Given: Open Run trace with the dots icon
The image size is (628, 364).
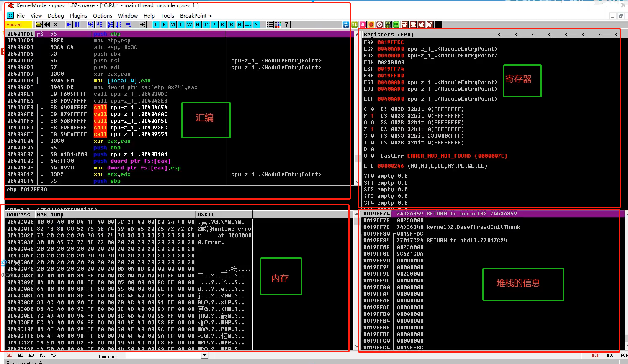Looking at the screenshot, I should pos(248,25).
